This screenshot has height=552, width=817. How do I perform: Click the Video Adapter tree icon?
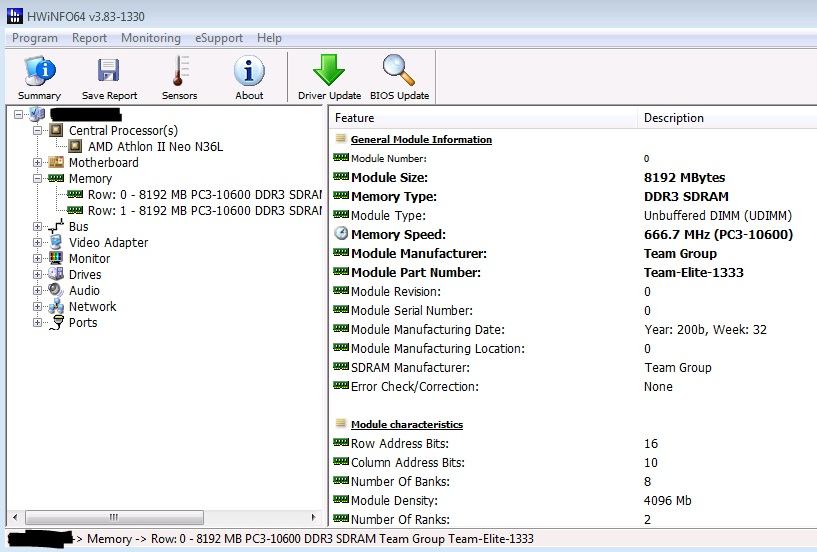coord(56,242)
